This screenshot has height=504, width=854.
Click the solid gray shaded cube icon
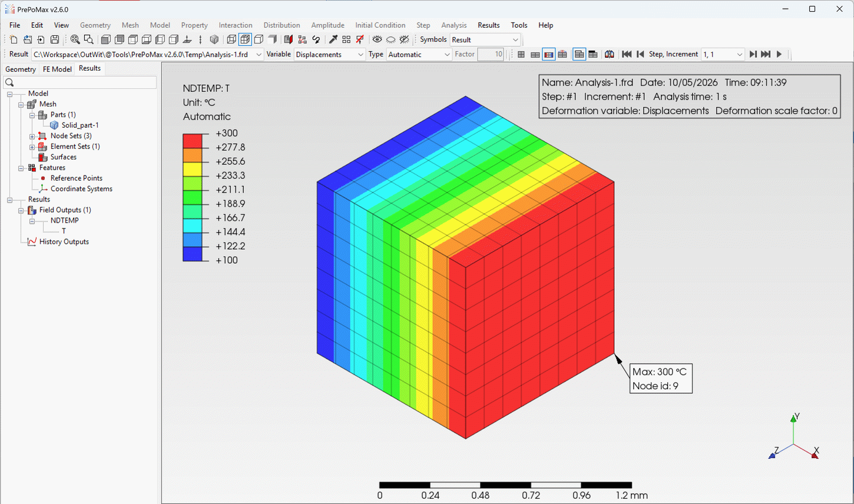click(x=272, y=39)
